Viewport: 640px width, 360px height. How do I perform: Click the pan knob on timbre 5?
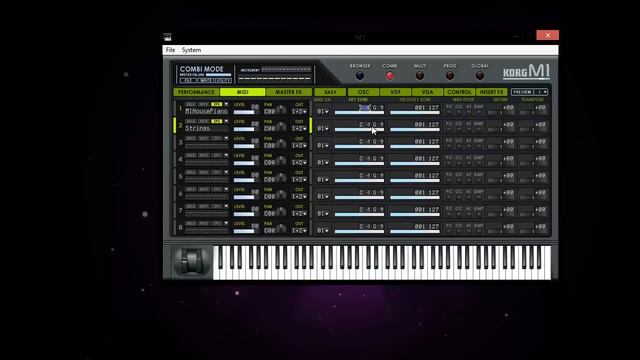[x=281, y=178]
